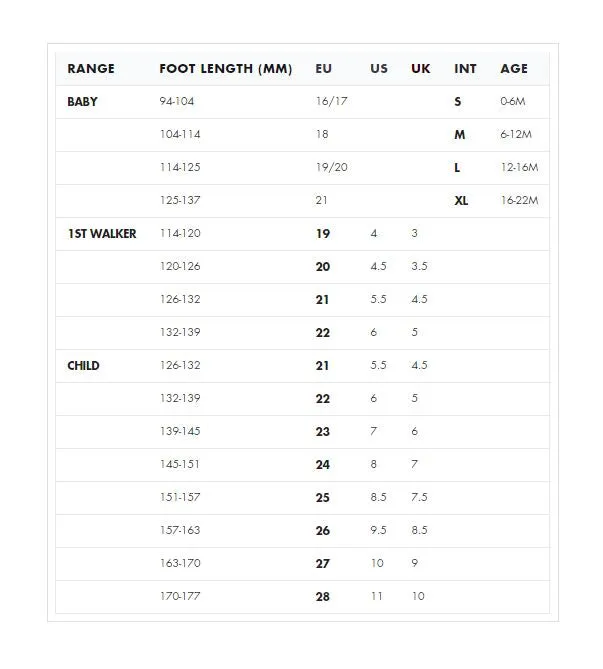
Task: Select the 120-126 foot length cell
Action: [x=180, y=266]
